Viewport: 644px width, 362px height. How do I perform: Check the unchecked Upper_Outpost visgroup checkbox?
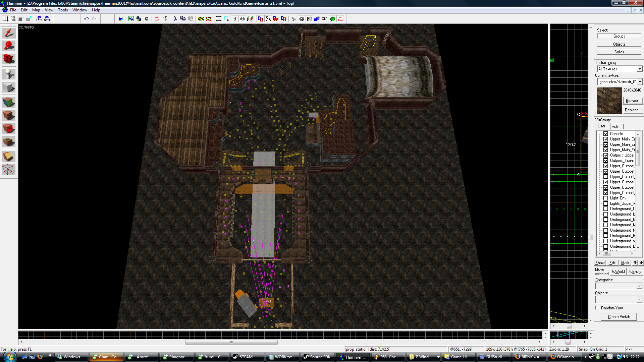[x=606, y=177]
